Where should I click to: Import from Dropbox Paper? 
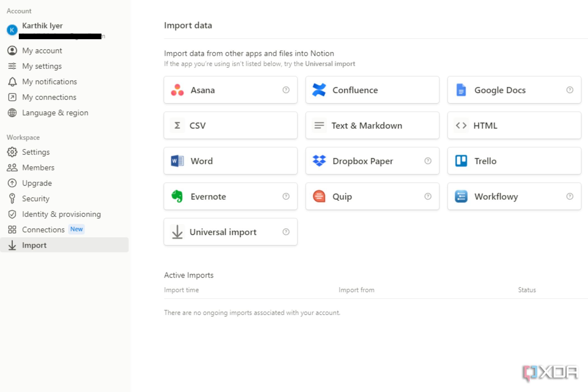(x=372, y=161)
